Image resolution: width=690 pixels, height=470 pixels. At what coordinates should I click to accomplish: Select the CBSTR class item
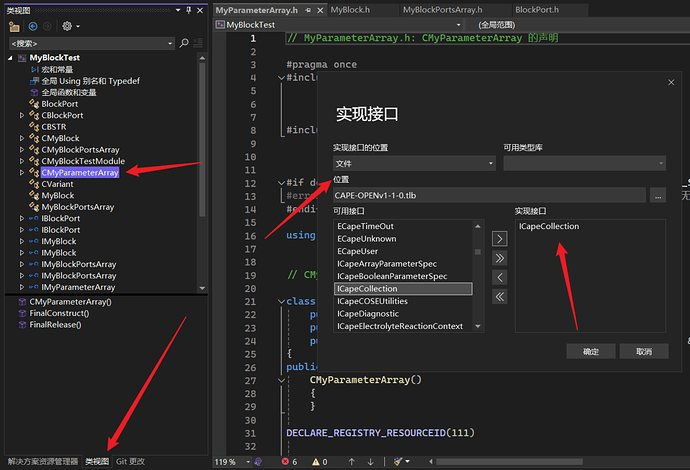(x=54, y=127)
